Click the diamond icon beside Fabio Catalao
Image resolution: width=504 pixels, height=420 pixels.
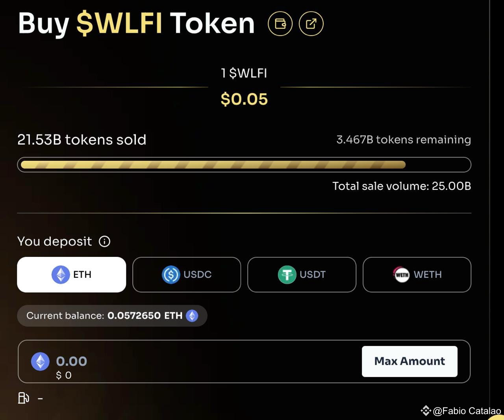click(x=426, y=411)
